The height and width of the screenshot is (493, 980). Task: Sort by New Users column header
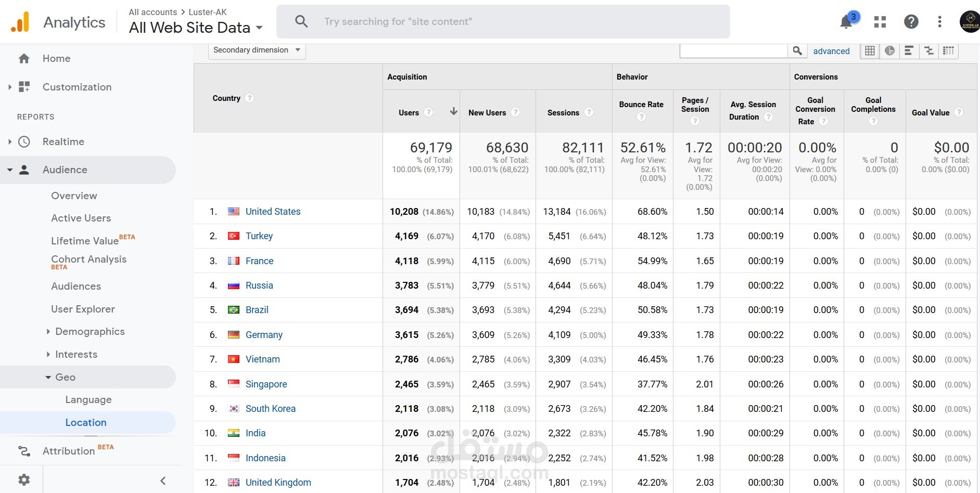click(487, 113)
